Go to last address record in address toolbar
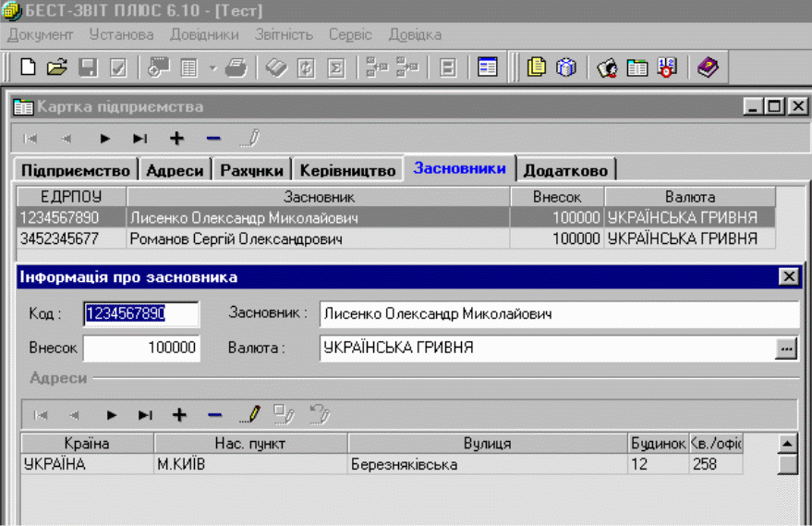 tap(145, 415)
